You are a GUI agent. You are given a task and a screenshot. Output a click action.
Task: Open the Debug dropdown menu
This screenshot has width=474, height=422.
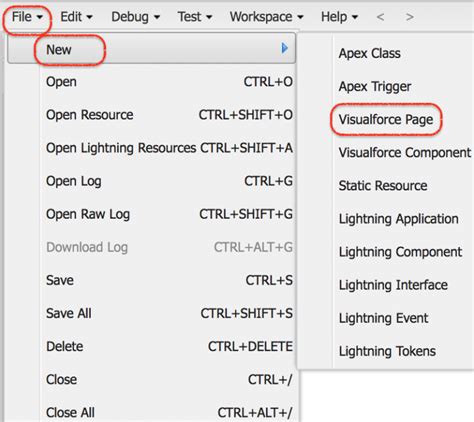tap(136, 17)
